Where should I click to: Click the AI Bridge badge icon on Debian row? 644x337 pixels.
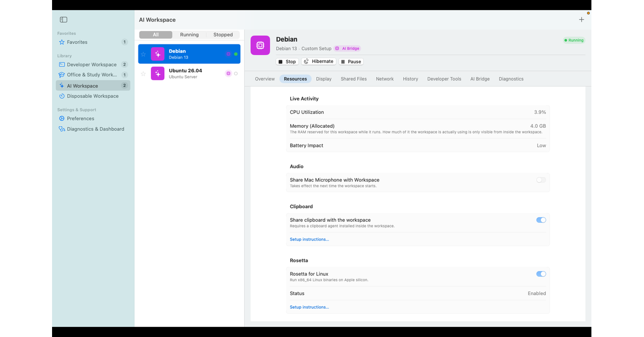(229, 54)
